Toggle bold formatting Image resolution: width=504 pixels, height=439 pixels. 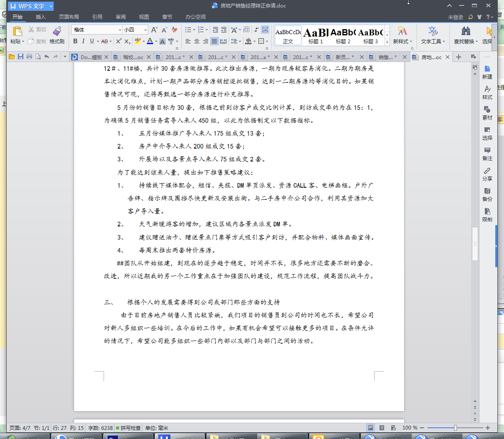75,41
